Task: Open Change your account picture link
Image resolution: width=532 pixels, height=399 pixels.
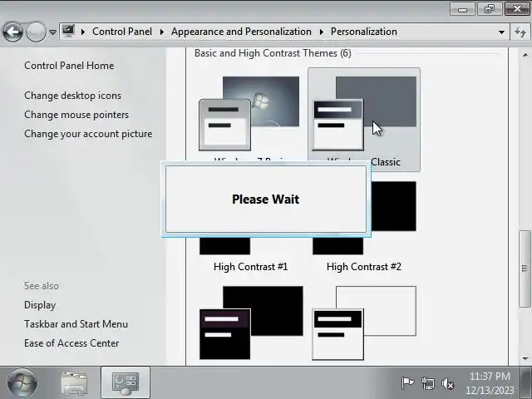Action: [x=88, y=134]
